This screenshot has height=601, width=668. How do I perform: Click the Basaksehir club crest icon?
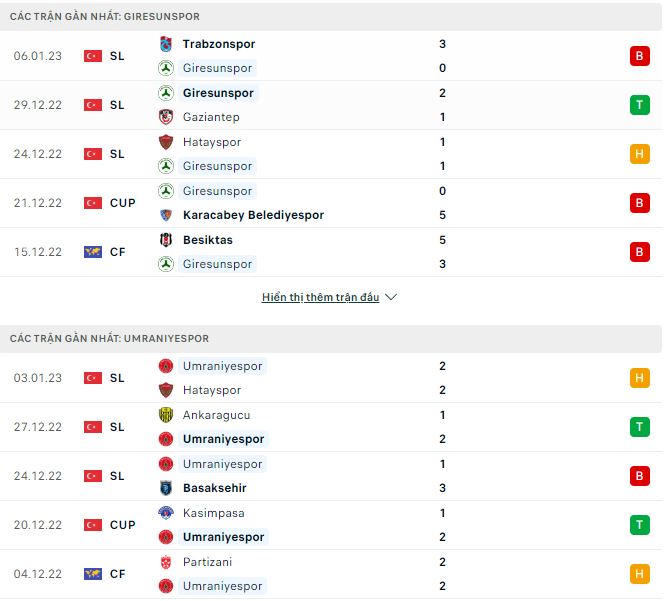(166, 488)
